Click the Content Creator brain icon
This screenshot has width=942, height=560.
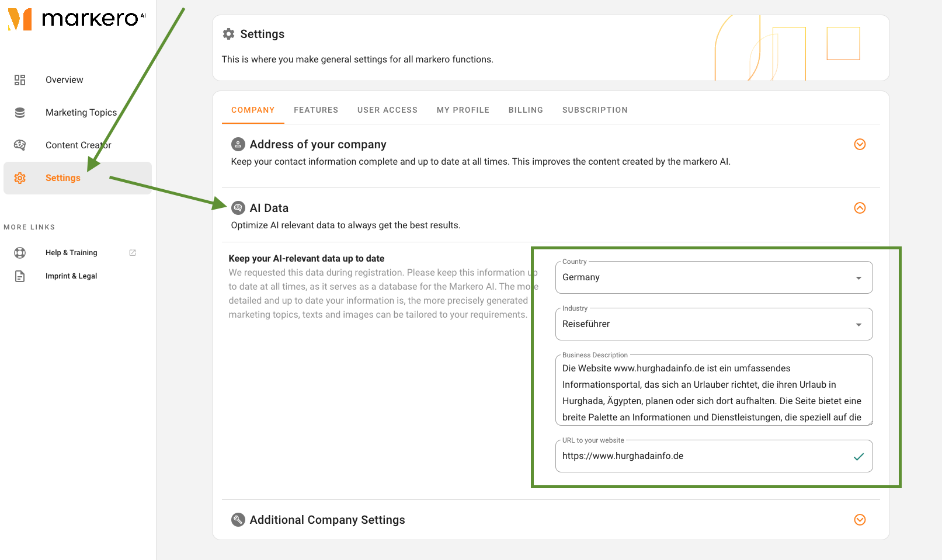20,145
